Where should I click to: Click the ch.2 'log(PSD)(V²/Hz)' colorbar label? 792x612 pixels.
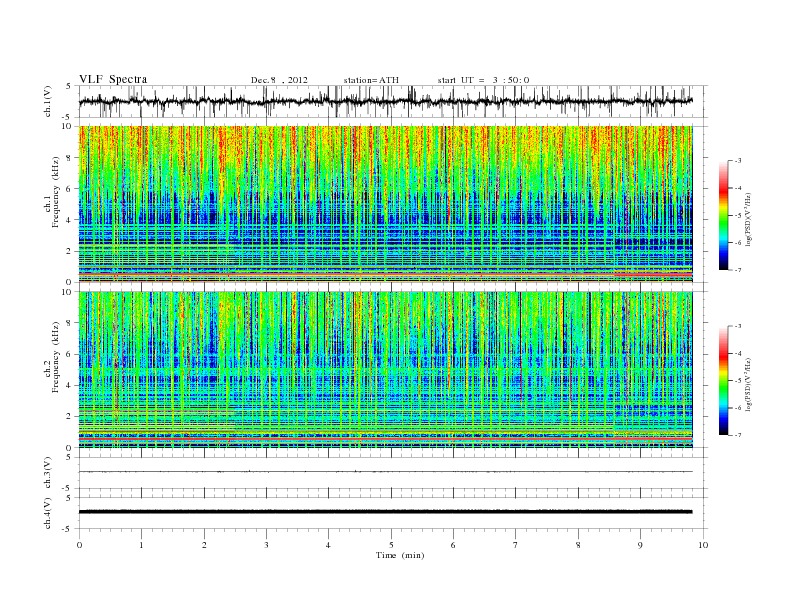point(749,384)
